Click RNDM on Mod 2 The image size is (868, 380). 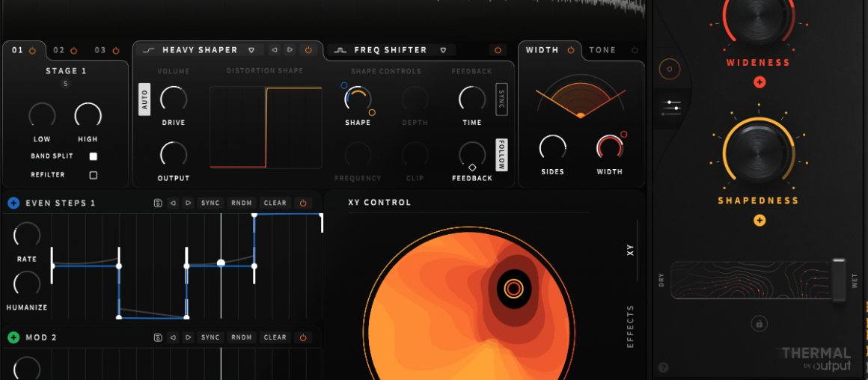[x=242, y=337]
